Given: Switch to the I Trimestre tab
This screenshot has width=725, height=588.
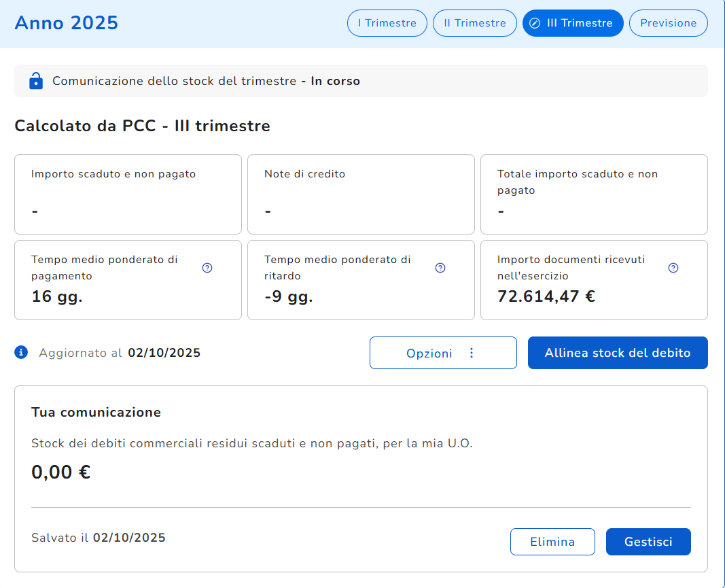Looking at the screenshot, I should point(387,23).
